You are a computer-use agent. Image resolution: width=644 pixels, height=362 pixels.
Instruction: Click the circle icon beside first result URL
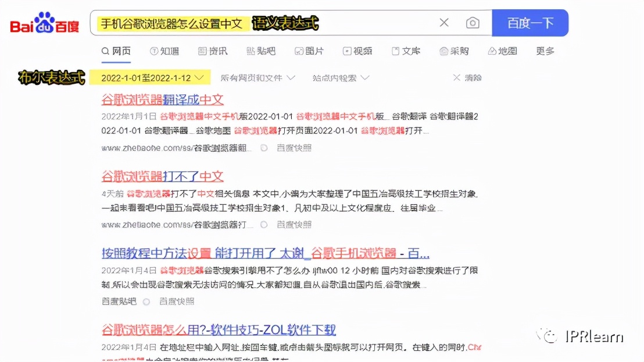coord(264,148)
